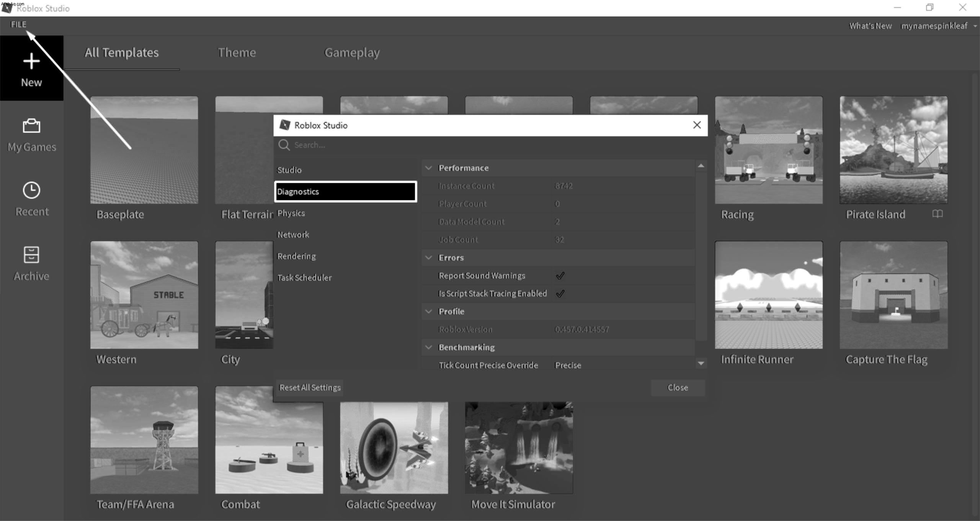Screen dimensions: 980x521
Task: Click the settings list scroll down arrow
Action: [701, 363]
